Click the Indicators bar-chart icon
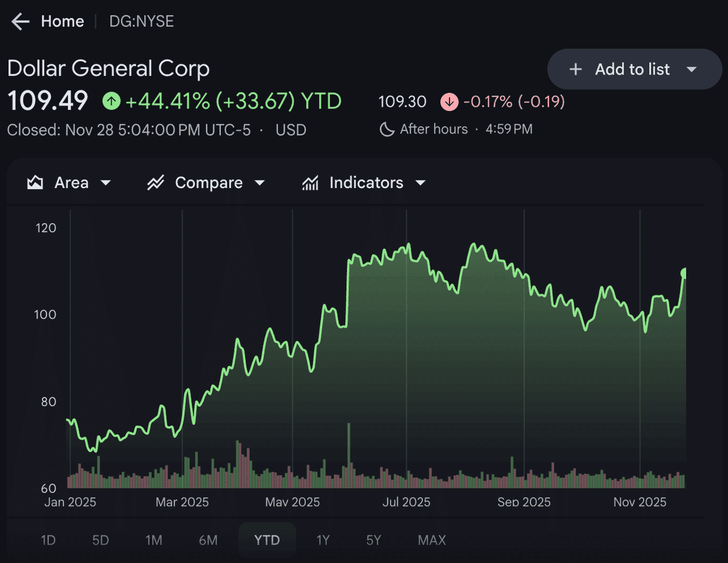The image size is (728, 563). [311, 182]
